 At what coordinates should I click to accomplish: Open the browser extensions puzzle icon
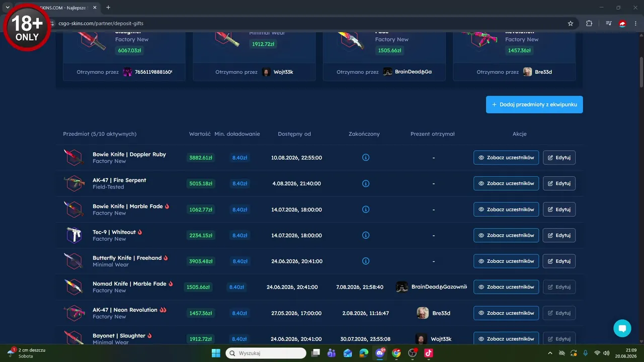(x=589, y=23)
